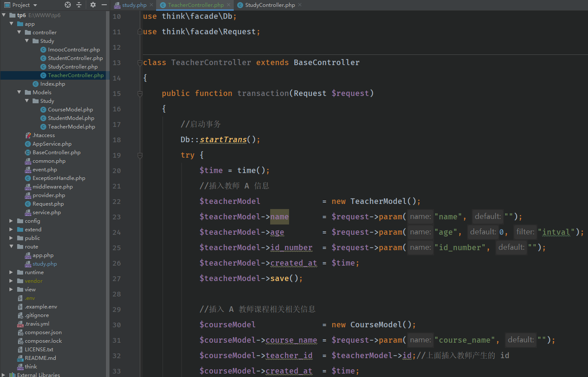Open StudentModel.php in project tree

coord(71,118)
